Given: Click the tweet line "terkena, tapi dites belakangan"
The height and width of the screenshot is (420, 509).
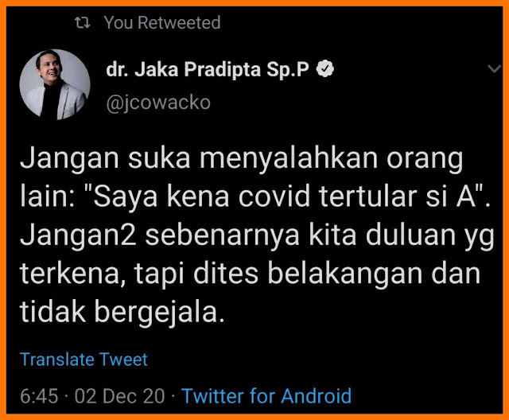Looking at the screenshot, I should point(250,274).
